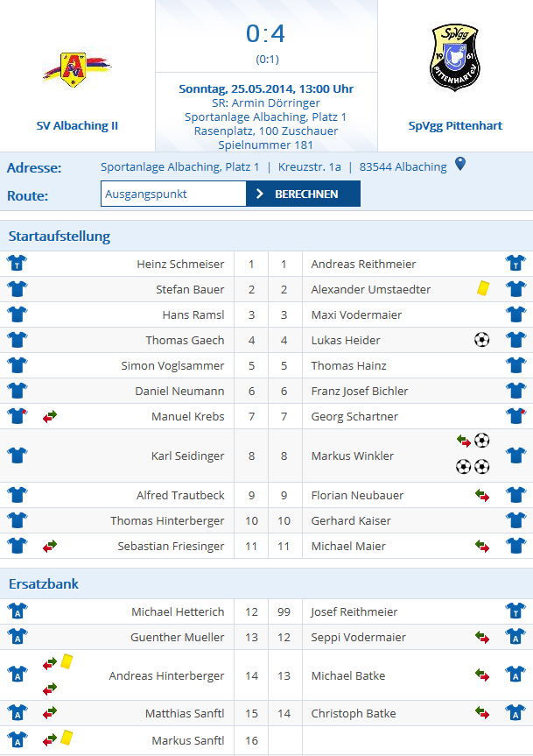The image size is (533, 756).
Task: Click the map pin icon beside the address
Action: coord(460,166)
